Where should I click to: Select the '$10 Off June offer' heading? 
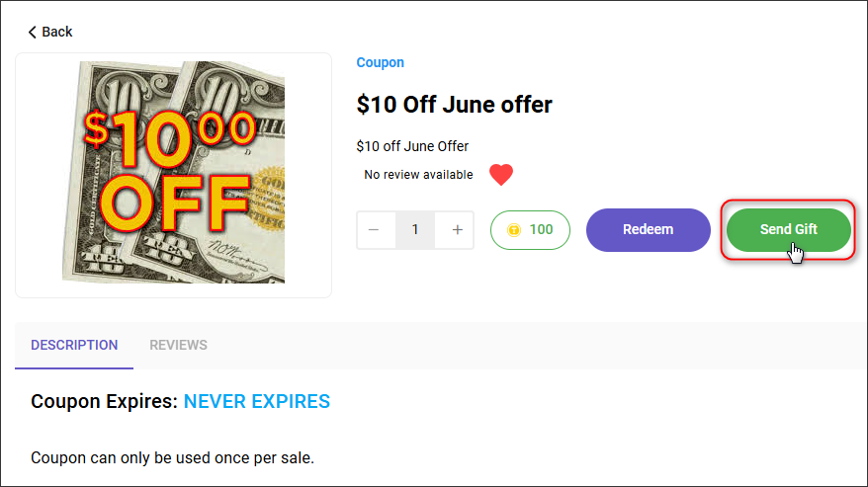(x=454, y=105)
